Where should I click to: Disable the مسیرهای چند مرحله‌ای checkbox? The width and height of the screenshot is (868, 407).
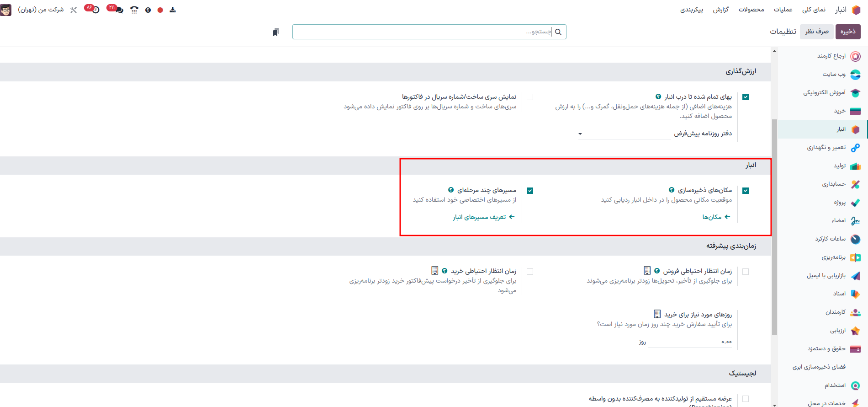tap(530, 191)
